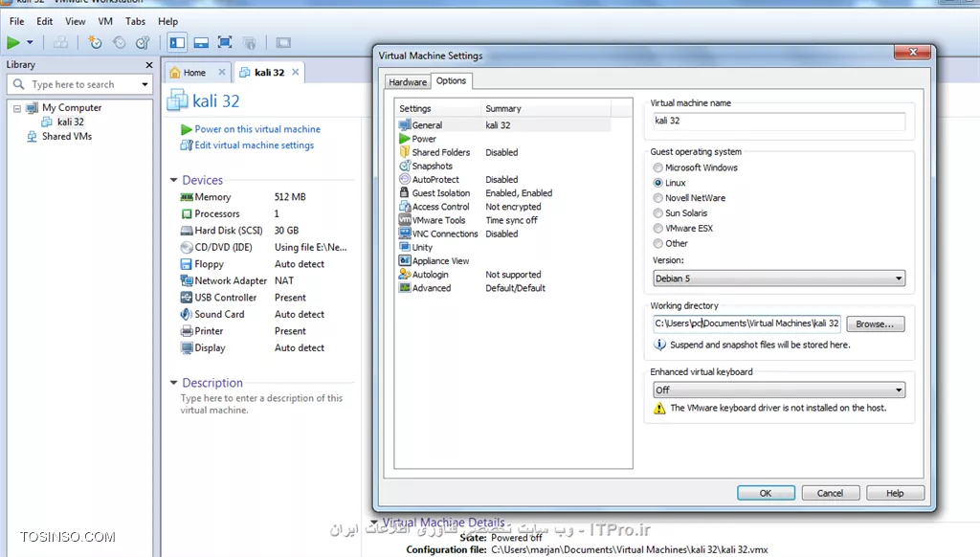Open the File menu

click(x=17, y=21)
